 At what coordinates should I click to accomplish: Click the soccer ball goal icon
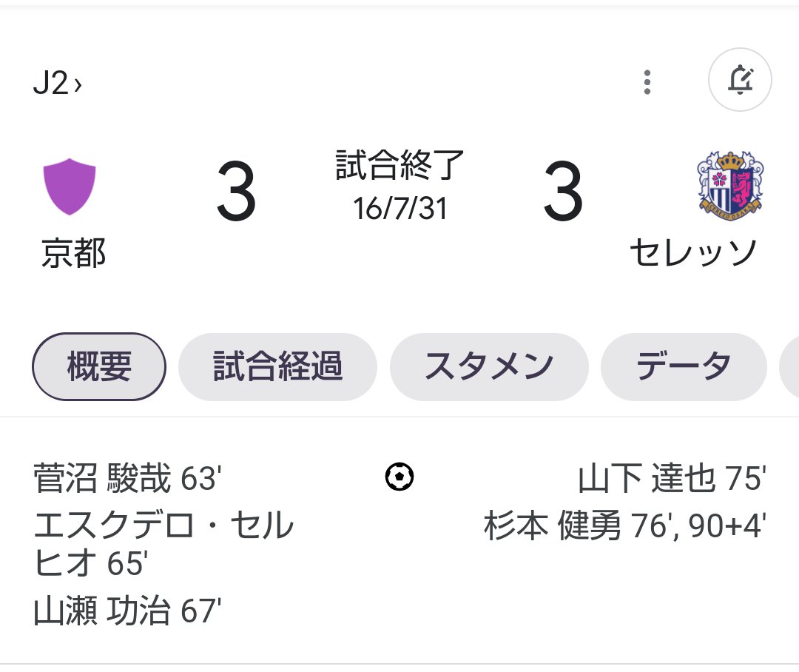tap(399, 477)
